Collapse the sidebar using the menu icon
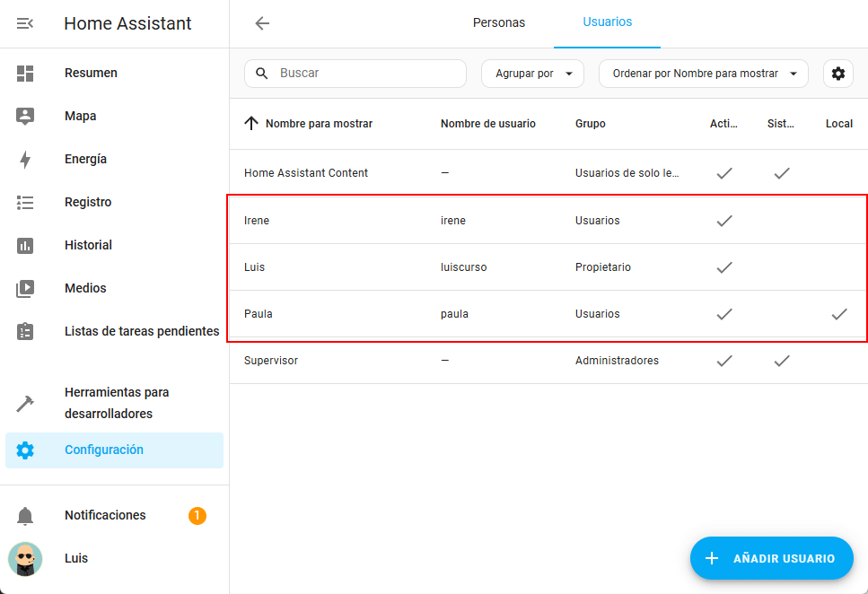 coord(25,23)
